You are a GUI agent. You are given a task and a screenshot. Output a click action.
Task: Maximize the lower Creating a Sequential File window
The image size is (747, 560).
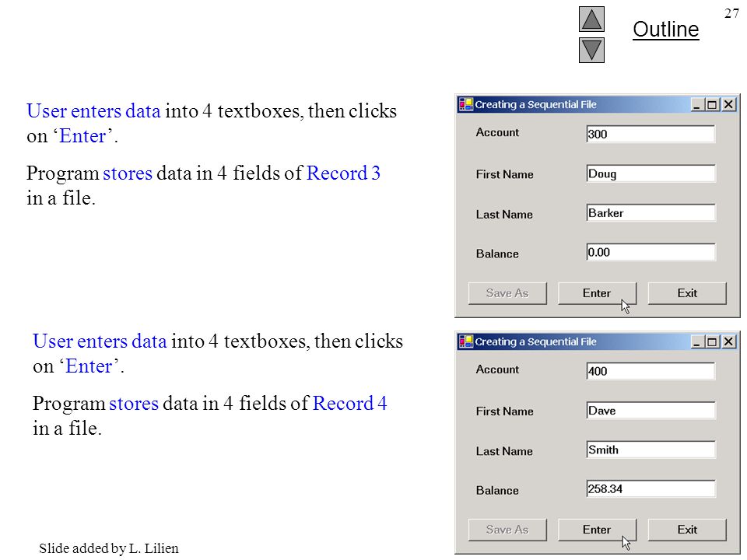712,342
